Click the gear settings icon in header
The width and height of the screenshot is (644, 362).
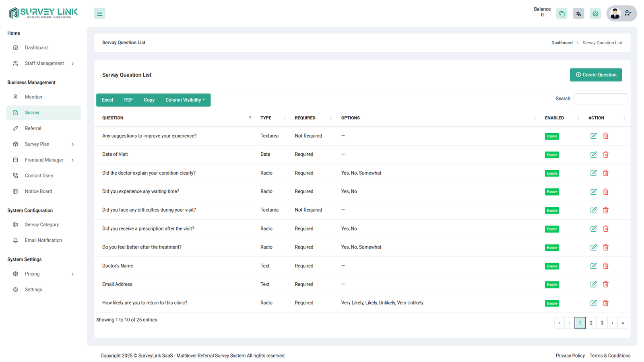pos(595,14)
